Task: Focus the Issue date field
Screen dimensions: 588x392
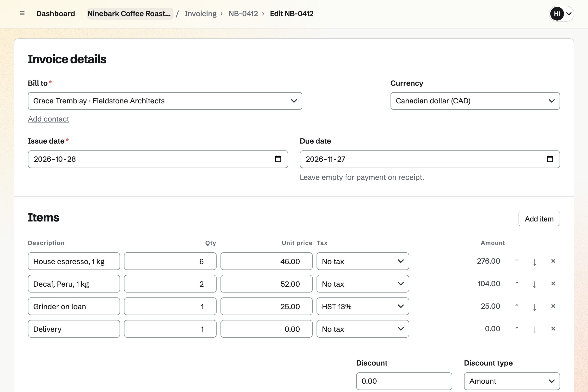Action: point(158,159)
